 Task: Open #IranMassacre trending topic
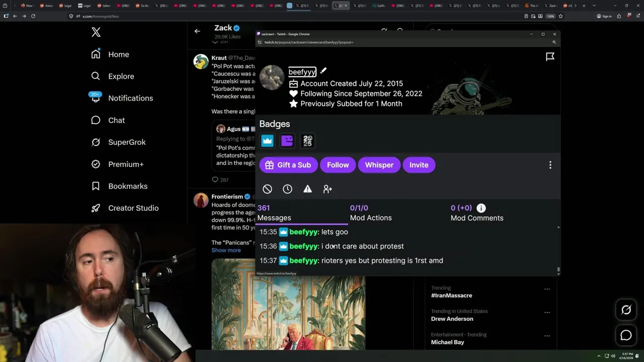tap(451, 296)
